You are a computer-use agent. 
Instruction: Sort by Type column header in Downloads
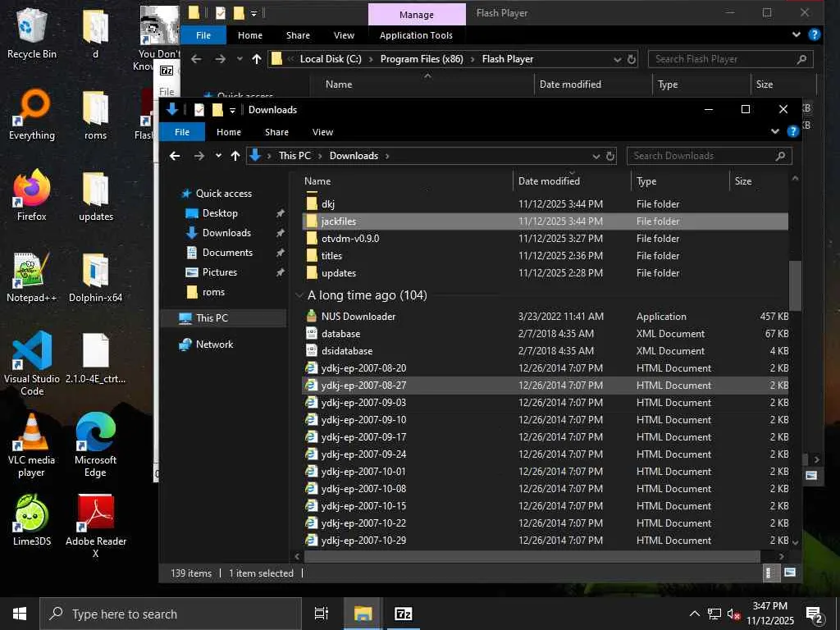click(646, 181)
